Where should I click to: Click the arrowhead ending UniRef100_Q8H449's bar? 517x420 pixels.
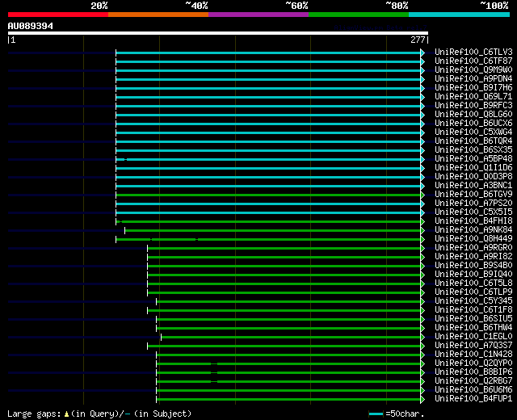422,239
